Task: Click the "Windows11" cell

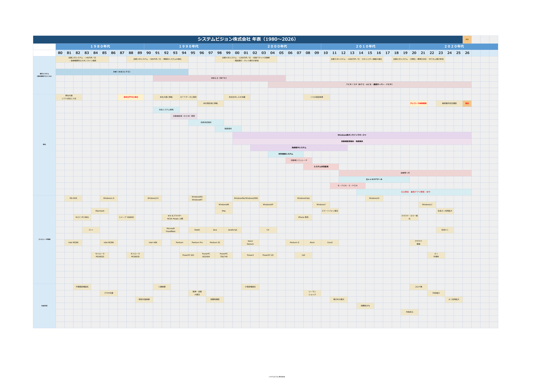Action: click(x=427, y=205)
